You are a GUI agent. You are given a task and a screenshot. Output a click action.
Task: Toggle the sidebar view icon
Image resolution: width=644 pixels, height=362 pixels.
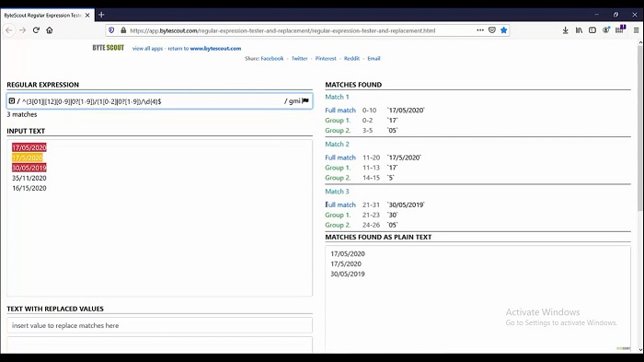(x=592, y=30)
